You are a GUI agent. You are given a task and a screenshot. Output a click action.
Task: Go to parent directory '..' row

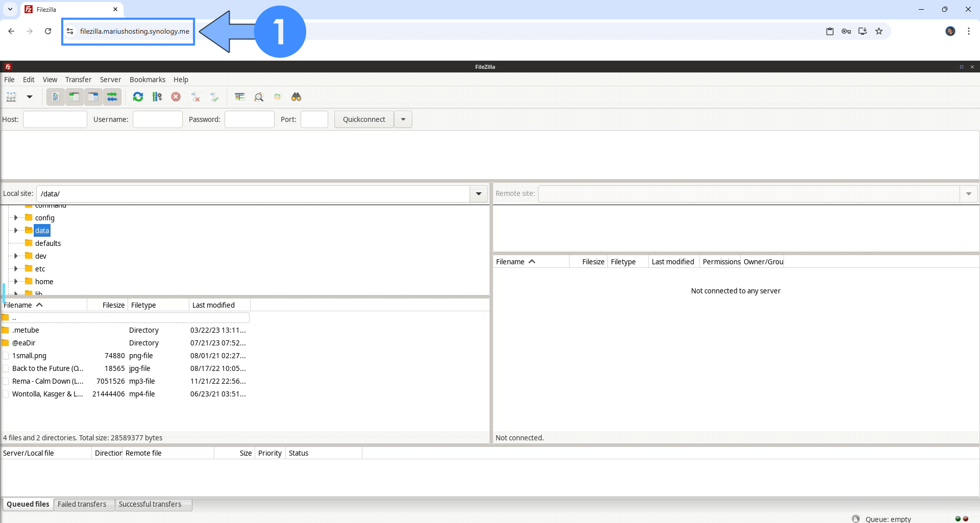click(125, 317)
